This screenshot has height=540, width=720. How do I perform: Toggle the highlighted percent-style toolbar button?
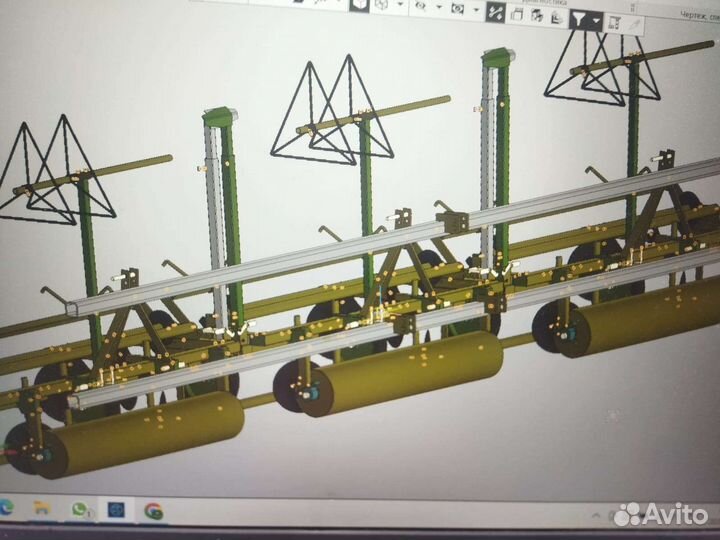tap(495, 12)
